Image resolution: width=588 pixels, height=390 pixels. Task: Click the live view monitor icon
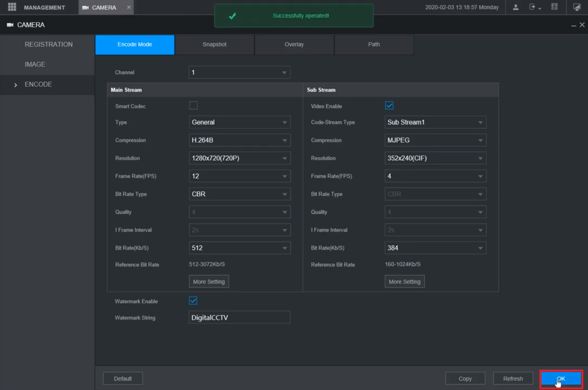(576, 7)
